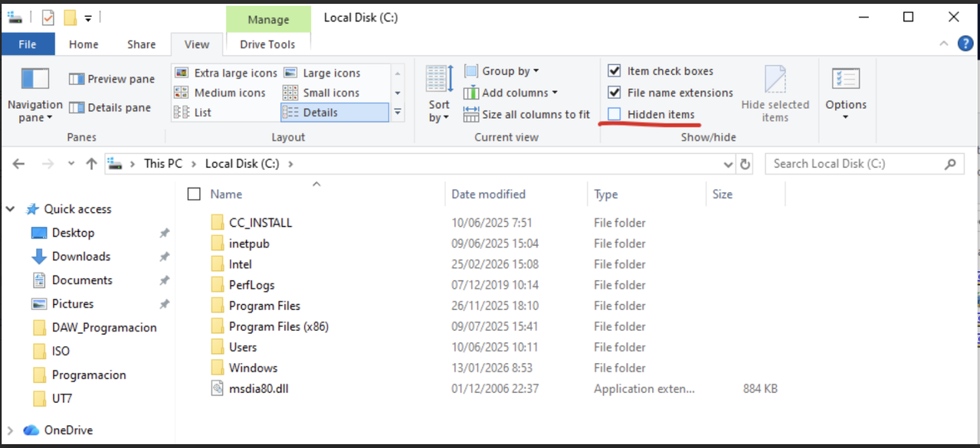Open the Group by dropdown
The height and width of the screenshot is (448, 980).
tap(501, 71)
